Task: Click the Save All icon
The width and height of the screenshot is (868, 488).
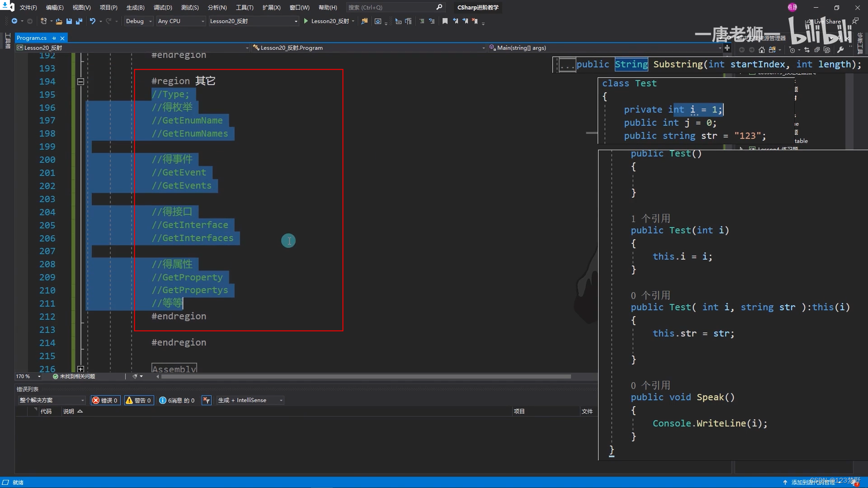Action: [x=79, y=21]
